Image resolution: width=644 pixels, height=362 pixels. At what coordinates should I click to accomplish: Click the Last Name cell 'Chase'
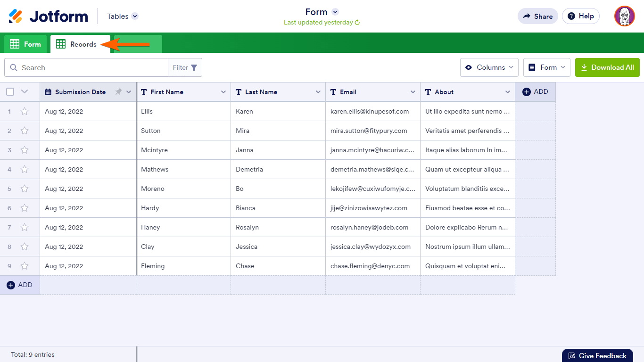[278, 266]
